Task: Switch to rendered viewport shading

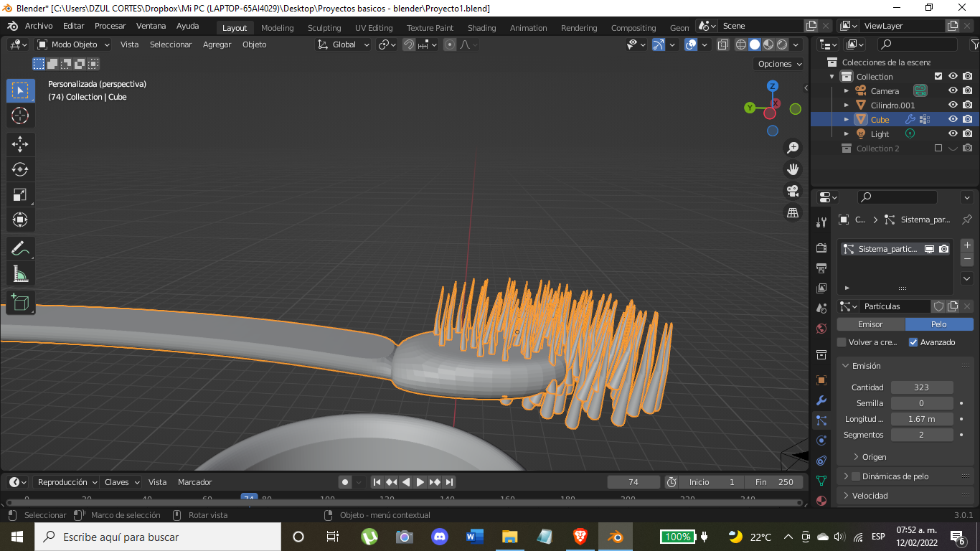Action: pos(782,44)
